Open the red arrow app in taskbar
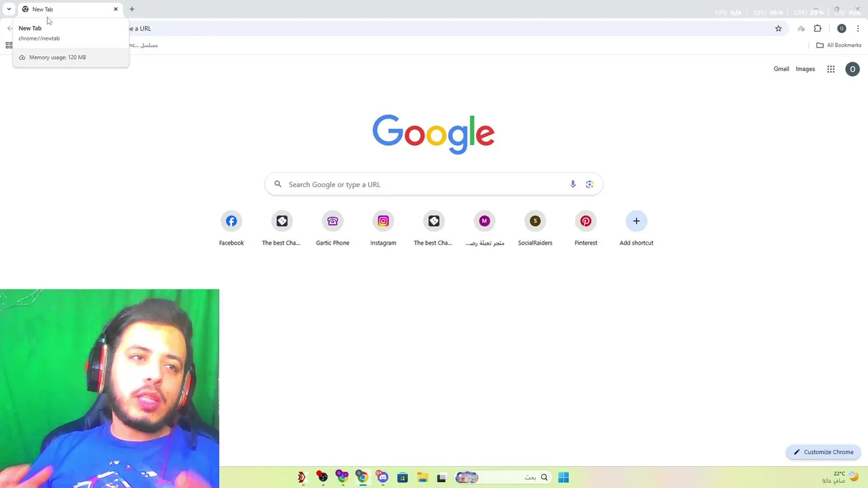Image resolution: width=868 pixels, height=488 pixels. (302, 478)
